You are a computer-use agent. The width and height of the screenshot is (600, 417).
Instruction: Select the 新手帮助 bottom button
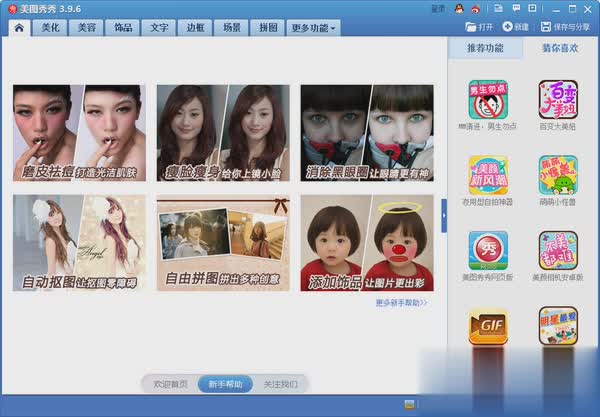pyautogui.click(x=225, y=384)
